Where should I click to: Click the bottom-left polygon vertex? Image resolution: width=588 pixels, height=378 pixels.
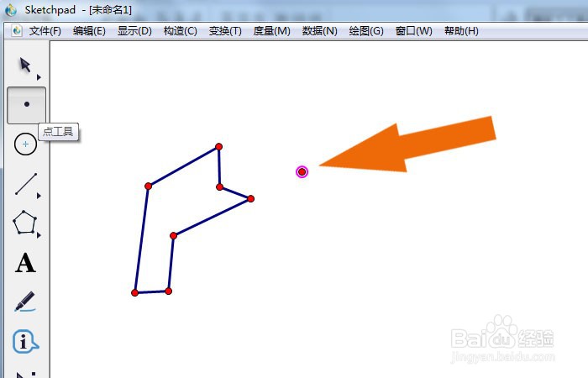(135, 292)
